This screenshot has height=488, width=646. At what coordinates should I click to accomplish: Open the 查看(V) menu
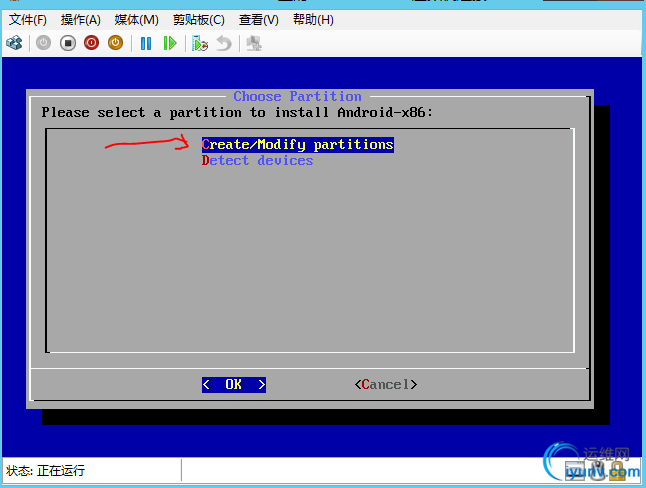point(259,19)
